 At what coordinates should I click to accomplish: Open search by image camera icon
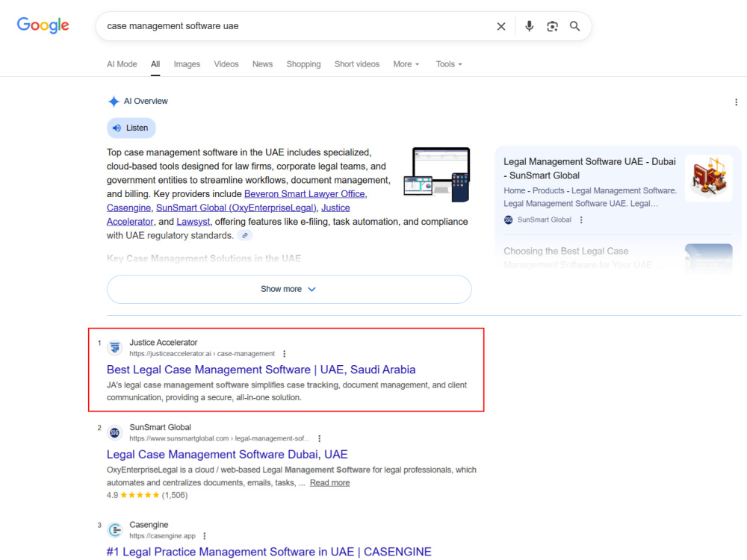point(552,26)
